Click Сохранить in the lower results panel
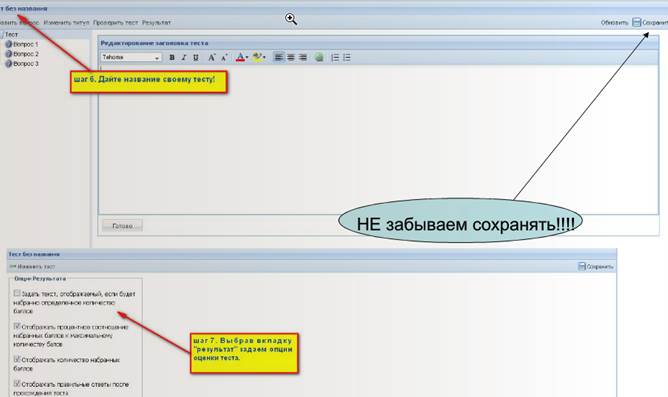668x397 pixels. tap(596, 267)
